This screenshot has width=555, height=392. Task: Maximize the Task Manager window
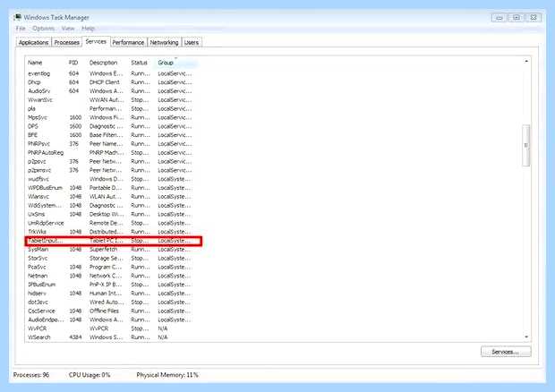(517, 17)
